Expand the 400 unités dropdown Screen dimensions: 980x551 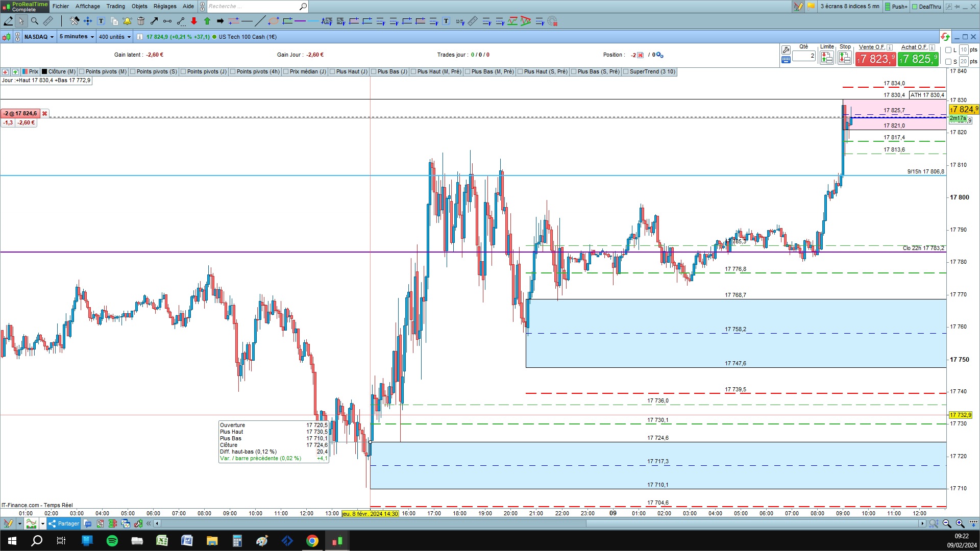(114, 37)
